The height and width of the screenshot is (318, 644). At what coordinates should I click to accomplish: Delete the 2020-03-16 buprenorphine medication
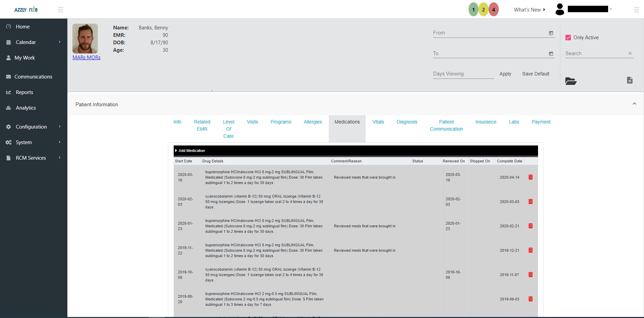pos(530,177)
